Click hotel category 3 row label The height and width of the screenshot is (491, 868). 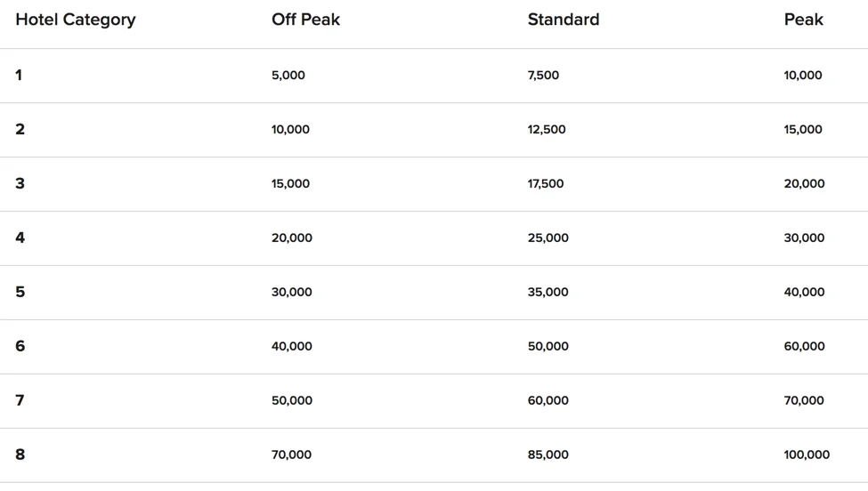point(20,184)
